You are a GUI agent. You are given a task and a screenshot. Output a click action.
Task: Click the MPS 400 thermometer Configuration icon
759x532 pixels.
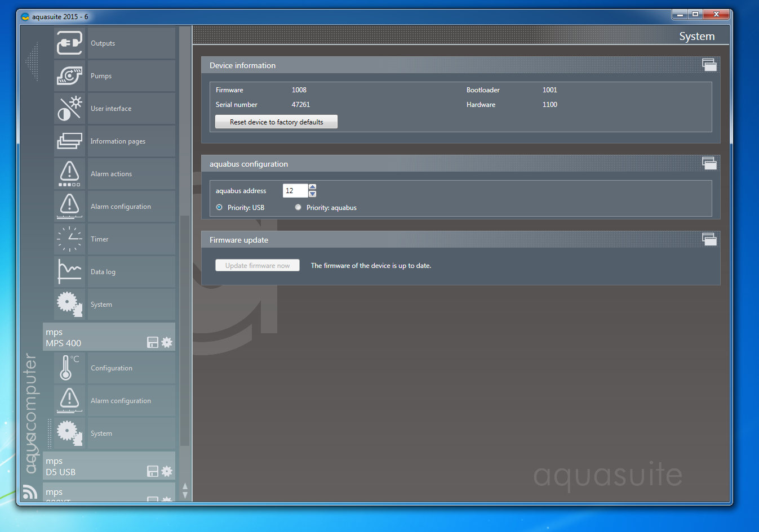click(69, 368)
